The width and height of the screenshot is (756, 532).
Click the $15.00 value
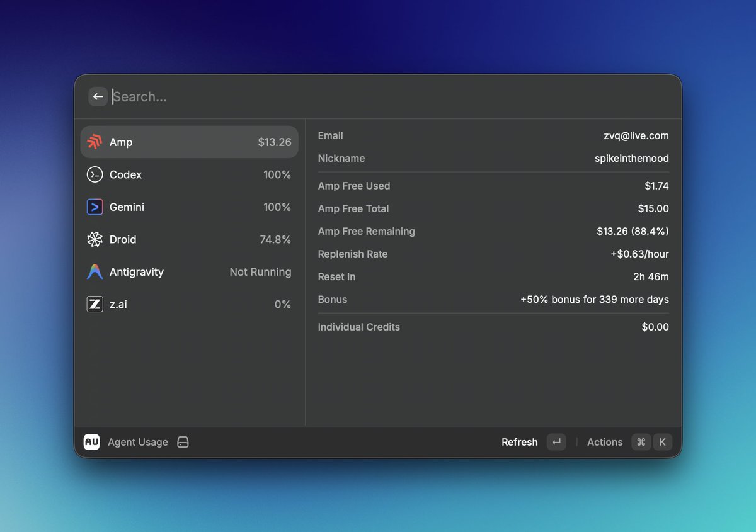click(x=653, y=208)
